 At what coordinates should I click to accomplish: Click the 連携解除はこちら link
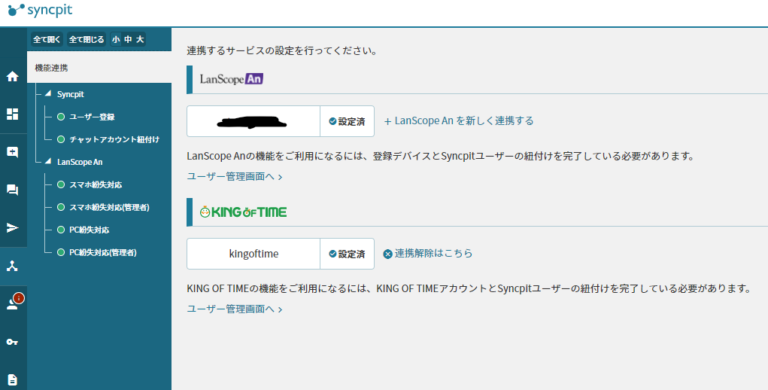[433, 253]
